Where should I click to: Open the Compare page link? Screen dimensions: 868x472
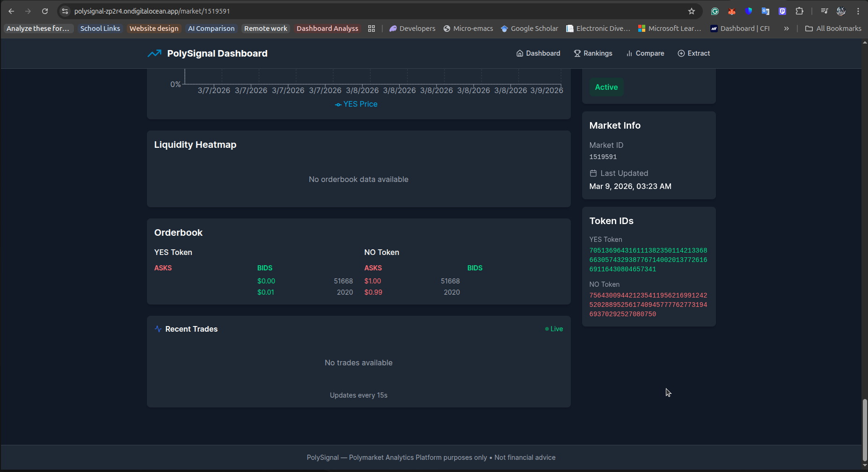click(x=645, y=53)
